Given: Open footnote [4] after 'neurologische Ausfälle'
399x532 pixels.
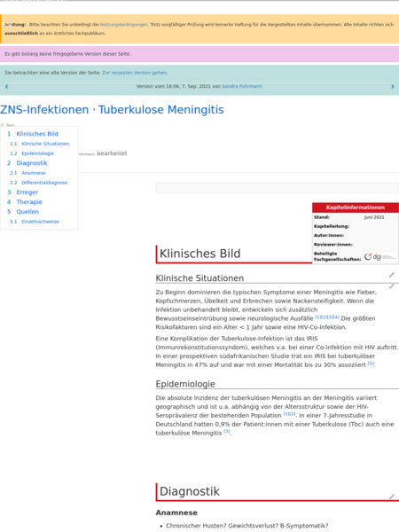Looking at the screenshot, I should tap(336, 317).
